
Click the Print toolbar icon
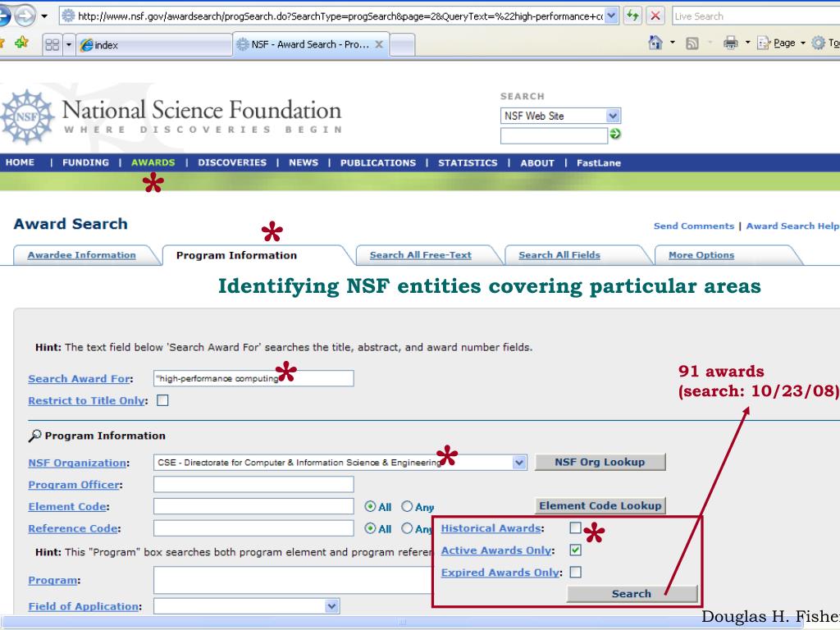[x=731, y=43]
